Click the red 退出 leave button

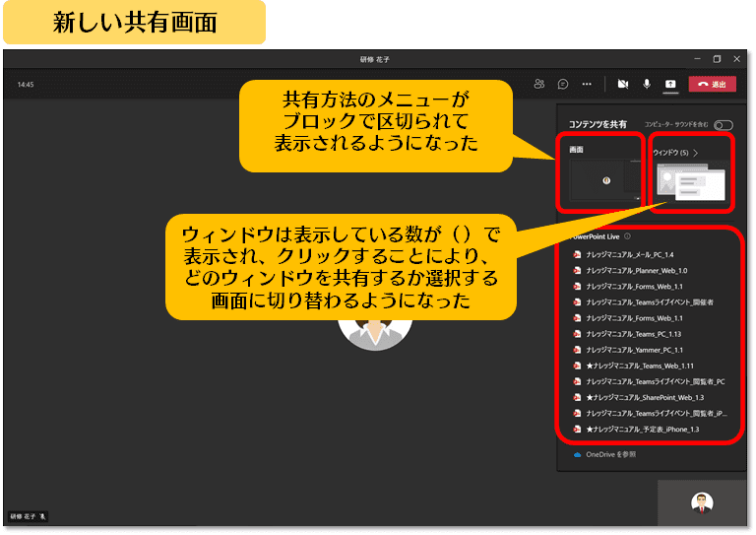click(712, 84)
